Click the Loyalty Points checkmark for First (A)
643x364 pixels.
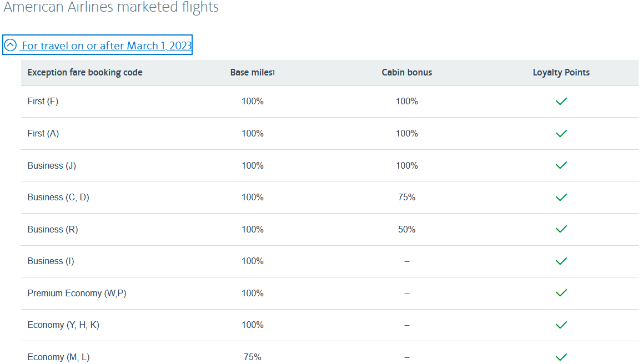click(x=561, y=134)
